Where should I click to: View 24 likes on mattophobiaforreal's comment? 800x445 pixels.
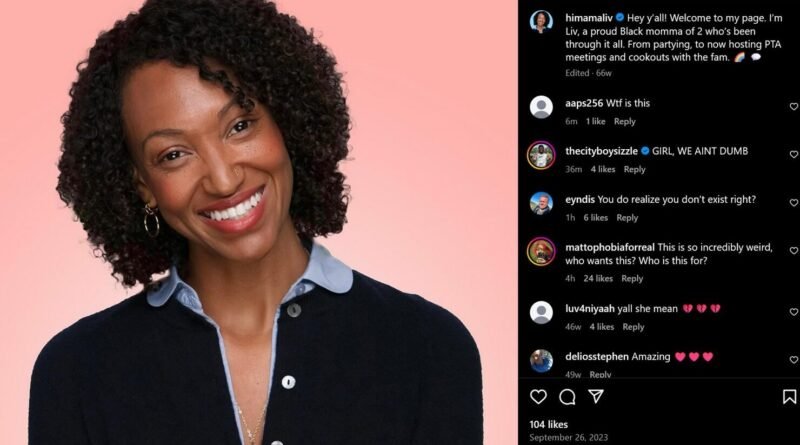tap(598, 279)
